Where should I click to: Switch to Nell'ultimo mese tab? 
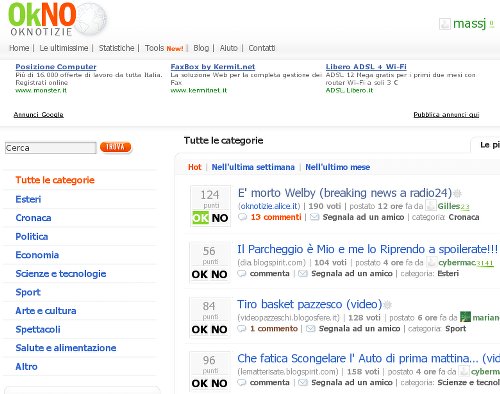coord(338,167)
